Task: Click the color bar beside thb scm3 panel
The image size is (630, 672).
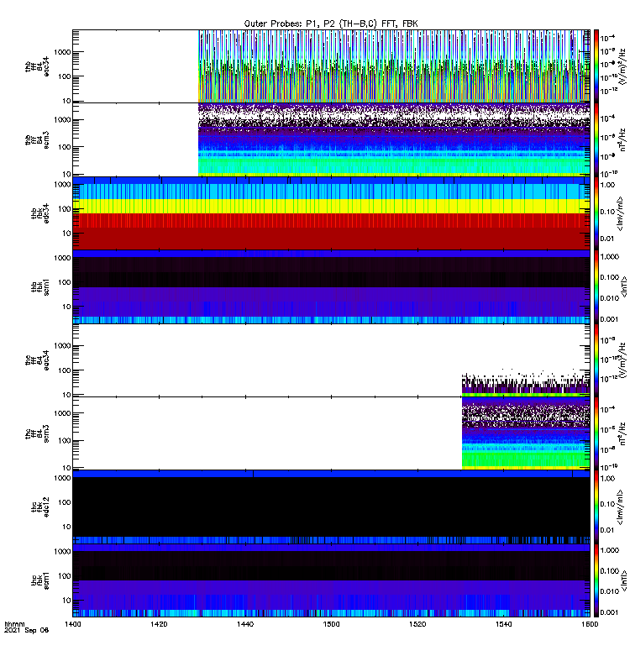Action: point(596,139)
